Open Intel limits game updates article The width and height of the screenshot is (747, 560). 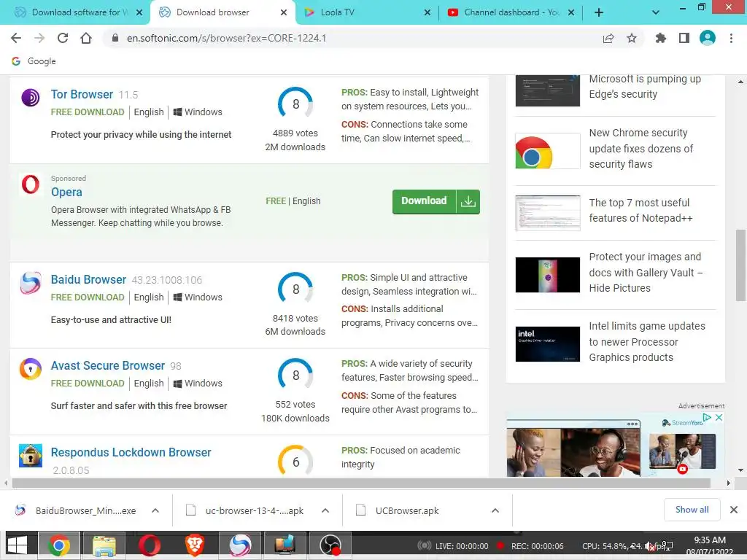pos(647,342)
